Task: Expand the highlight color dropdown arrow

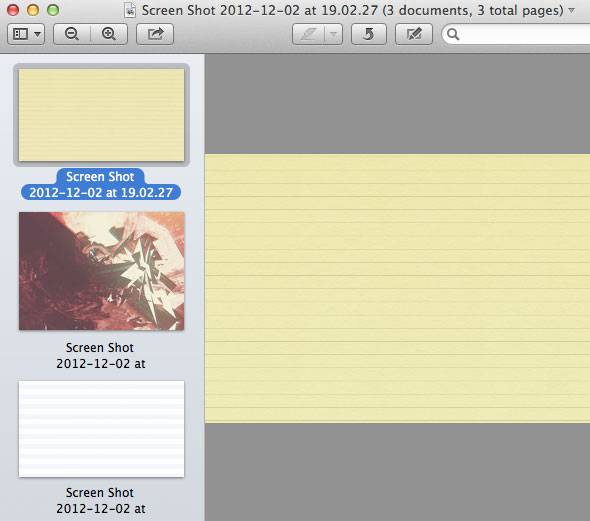Action: click(333, 34)
